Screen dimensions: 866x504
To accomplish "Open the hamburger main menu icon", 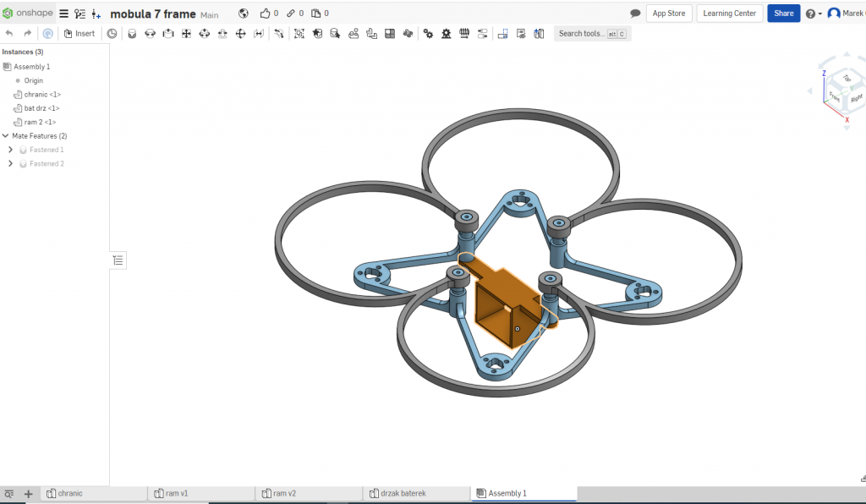I will [x=63, y=14].
